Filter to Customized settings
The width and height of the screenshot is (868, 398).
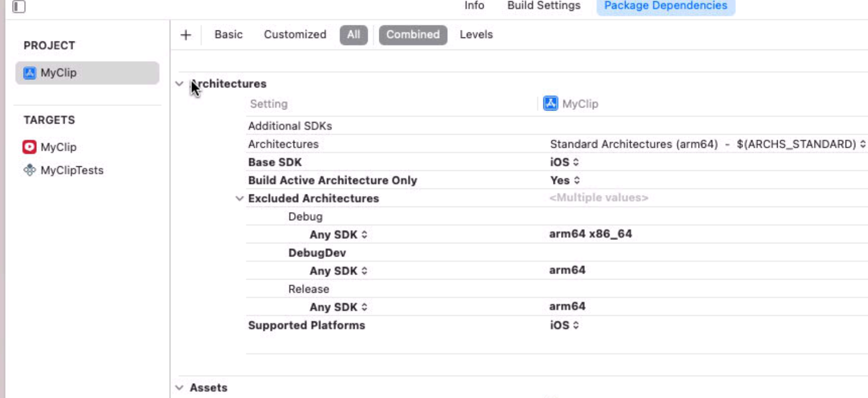pyautogui.click(x=295, y=35)
